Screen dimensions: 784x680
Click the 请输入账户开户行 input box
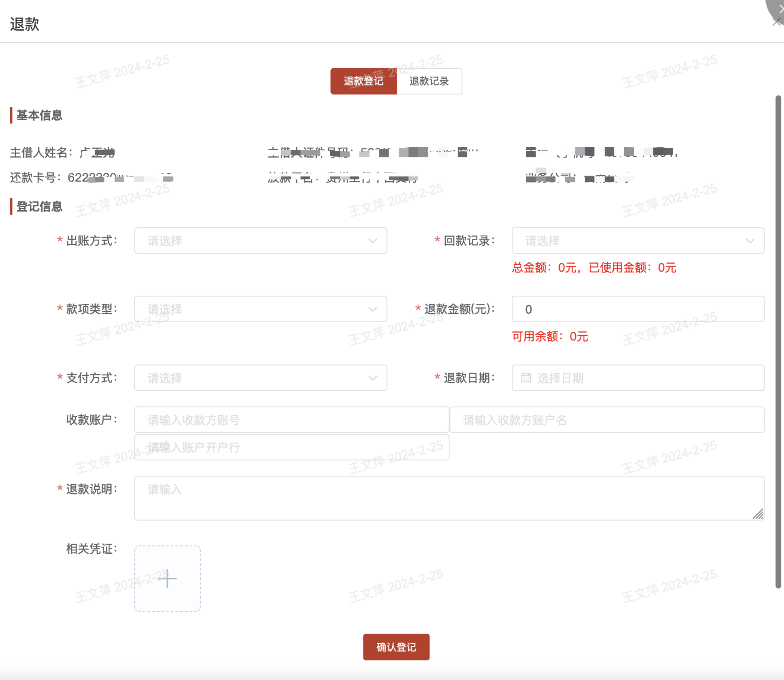point(291,447)
